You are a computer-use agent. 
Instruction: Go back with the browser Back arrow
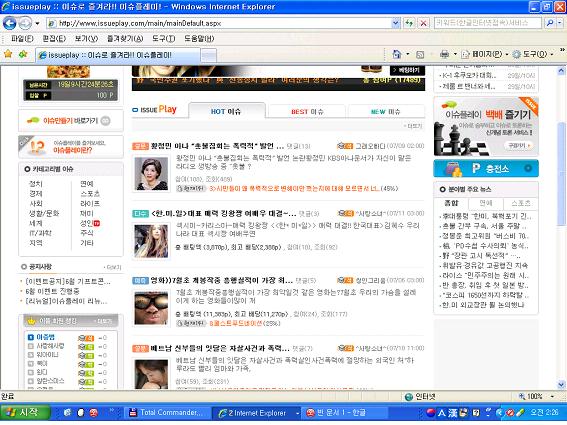9,24
